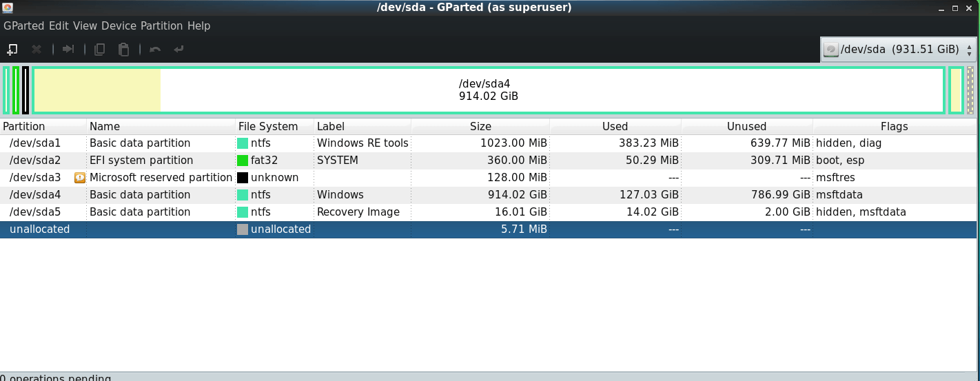Viewport: 980px width, 381px height.
Task: Open the View menu
Action: (85, 26)
